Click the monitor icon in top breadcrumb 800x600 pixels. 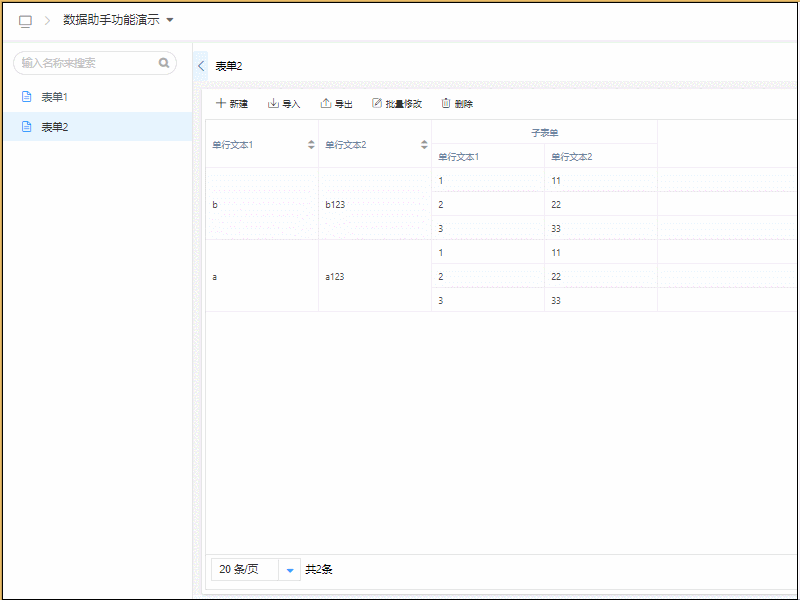coord(25,20)
